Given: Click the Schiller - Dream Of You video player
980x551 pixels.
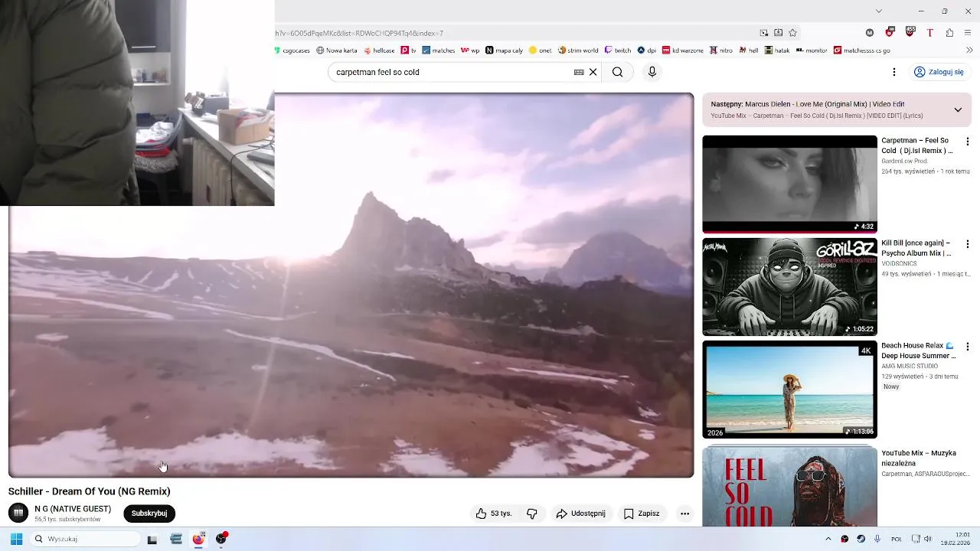Looking at the screenshot, I should click(x=351, y=285).
